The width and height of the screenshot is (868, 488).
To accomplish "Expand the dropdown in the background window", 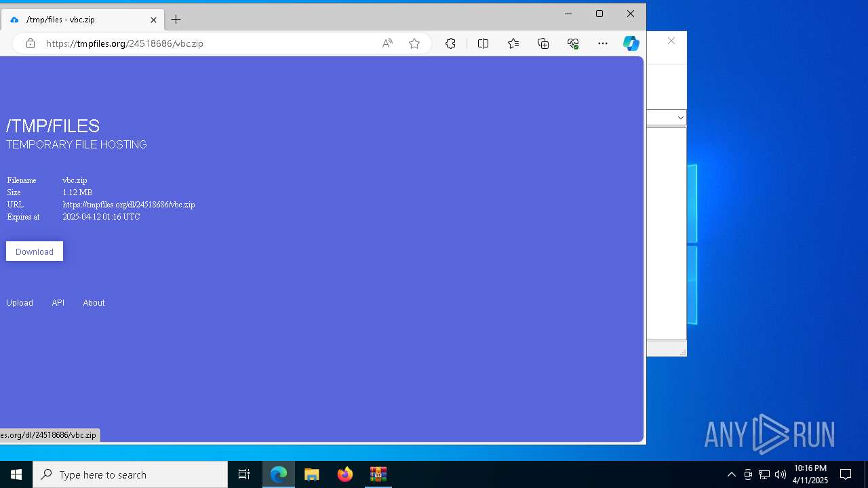I will [680, 117].
